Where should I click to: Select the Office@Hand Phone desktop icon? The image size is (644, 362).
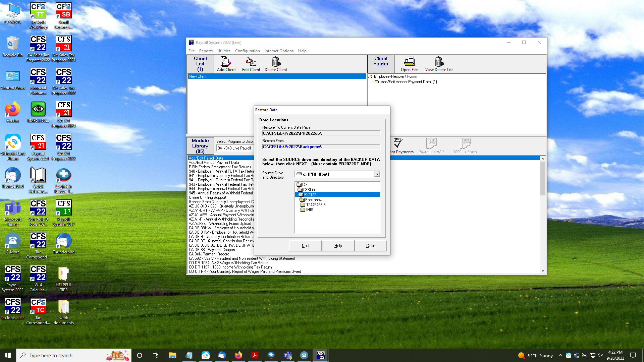13,147
